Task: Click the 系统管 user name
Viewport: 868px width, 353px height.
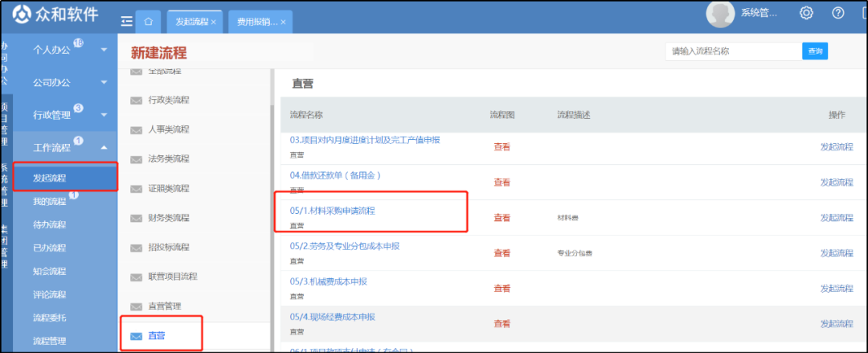Action: point(759,14)
